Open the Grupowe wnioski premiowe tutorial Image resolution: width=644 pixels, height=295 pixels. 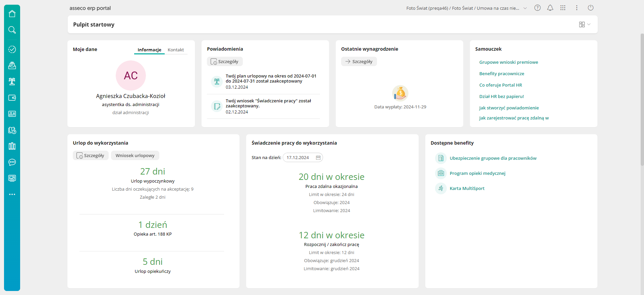[x=508, y=62]
